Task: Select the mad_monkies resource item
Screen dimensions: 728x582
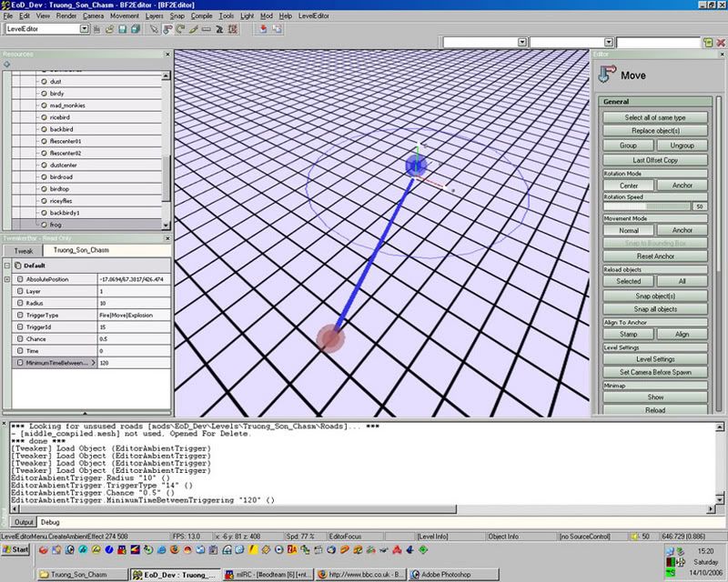Action: click(67, 105)
